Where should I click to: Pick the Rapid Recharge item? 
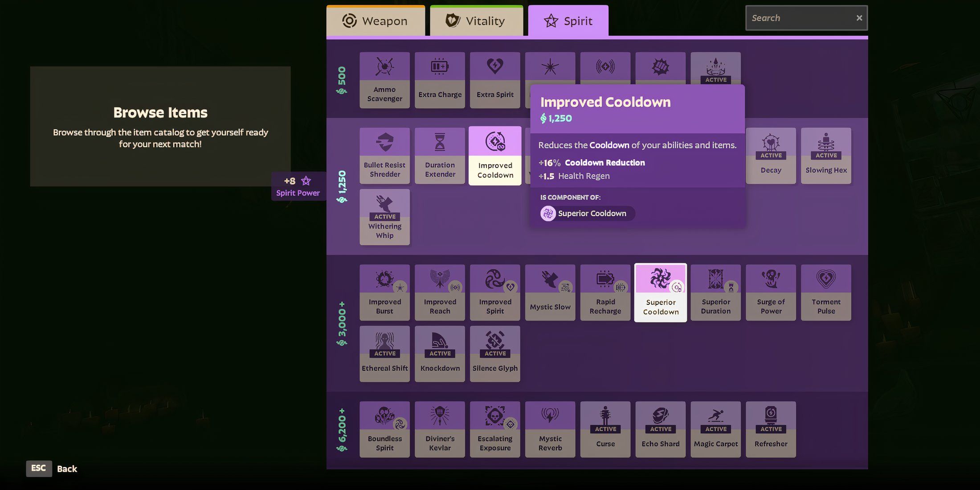click(605, 292)
